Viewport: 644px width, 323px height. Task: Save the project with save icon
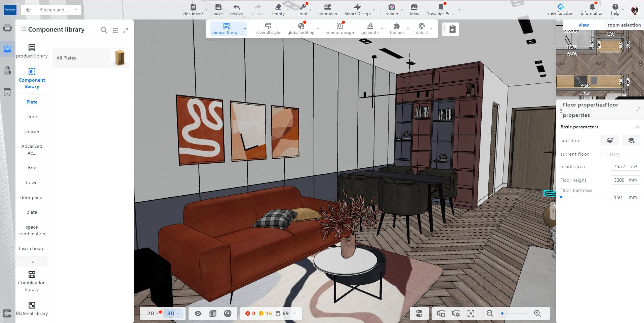tap(218, 7)
